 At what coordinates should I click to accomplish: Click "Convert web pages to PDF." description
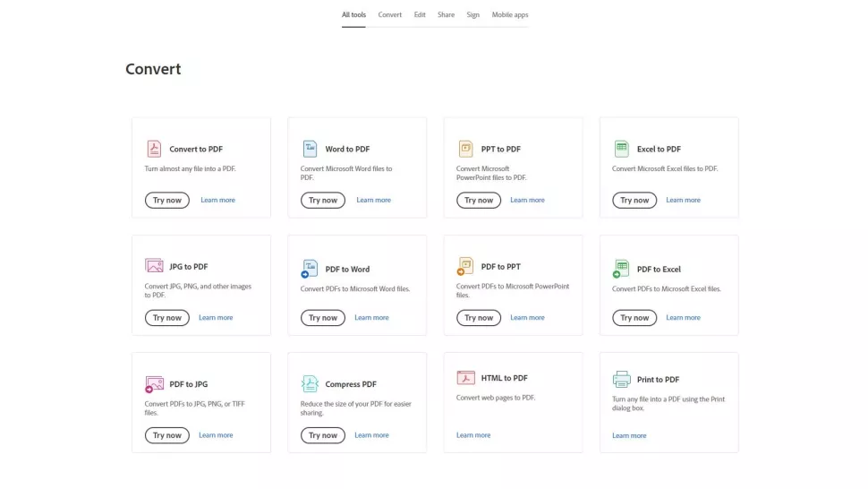click(496, 397)
